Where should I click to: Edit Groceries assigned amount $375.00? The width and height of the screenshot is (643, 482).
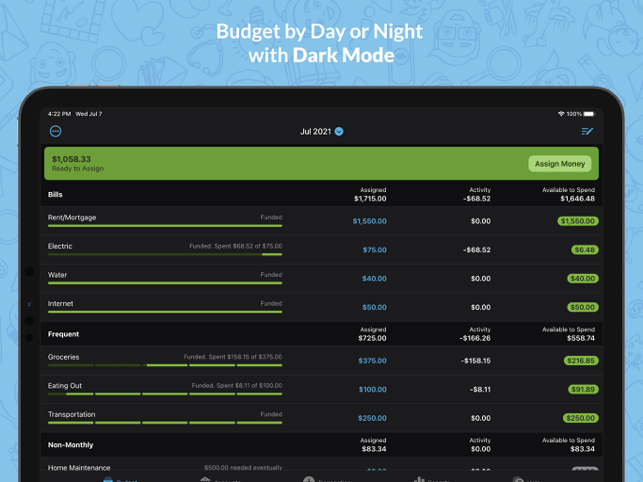point(372,361)
